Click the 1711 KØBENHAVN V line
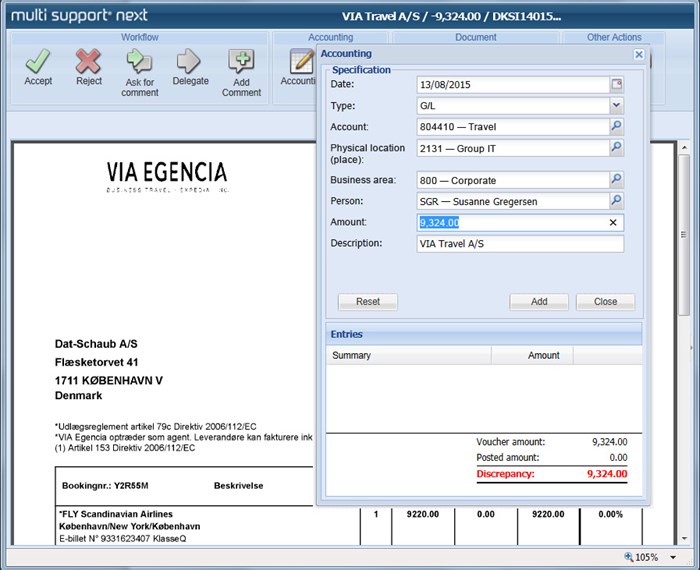This screenshot has width=700, height=570. tap(108, 380)
